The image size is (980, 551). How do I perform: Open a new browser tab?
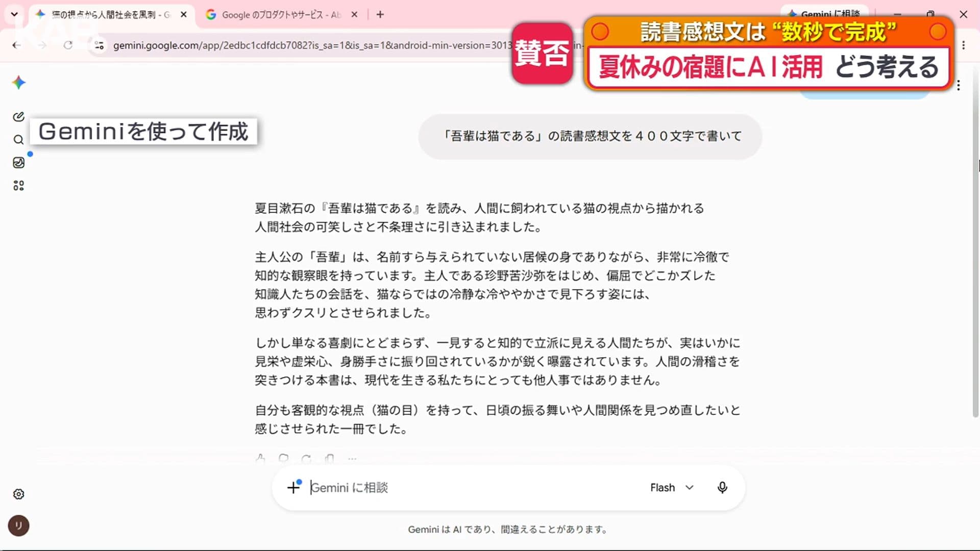[380, 15]
